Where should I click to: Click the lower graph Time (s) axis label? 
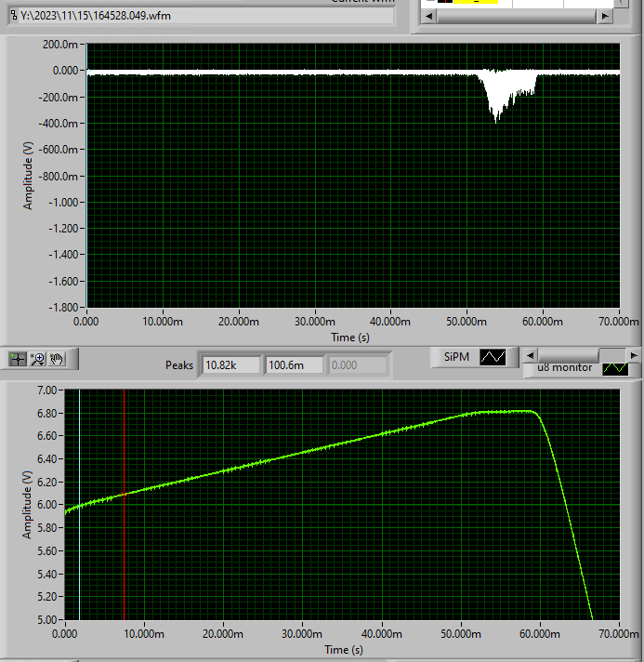[344, 650]
